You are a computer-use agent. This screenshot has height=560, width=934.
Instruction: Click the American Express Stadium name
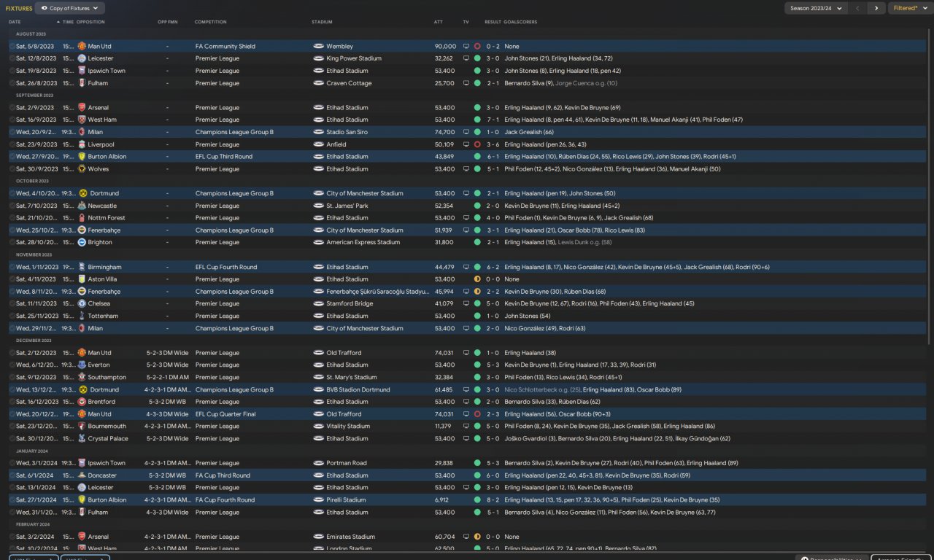(x=363, y=242)
